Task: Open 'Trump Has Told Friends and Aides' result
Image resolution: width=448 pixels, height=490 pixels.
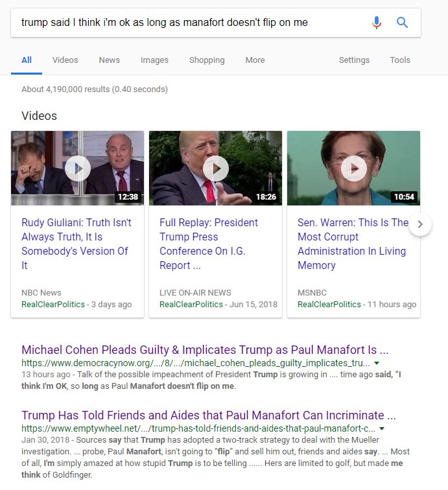Action: coord(209,415)
